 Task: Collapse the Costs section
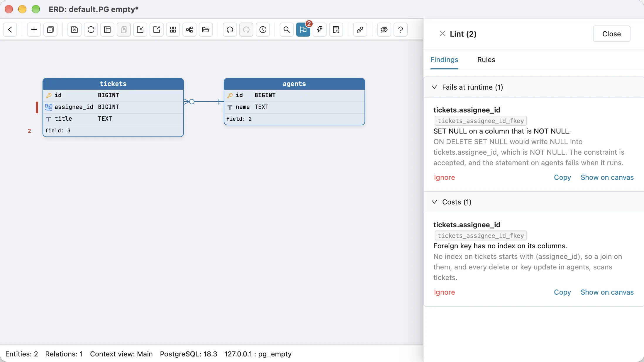534,202
